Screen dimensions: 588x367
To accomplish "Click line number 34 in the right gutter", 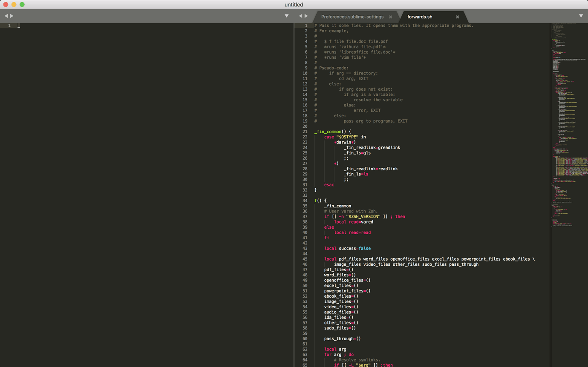I will 305,201.
